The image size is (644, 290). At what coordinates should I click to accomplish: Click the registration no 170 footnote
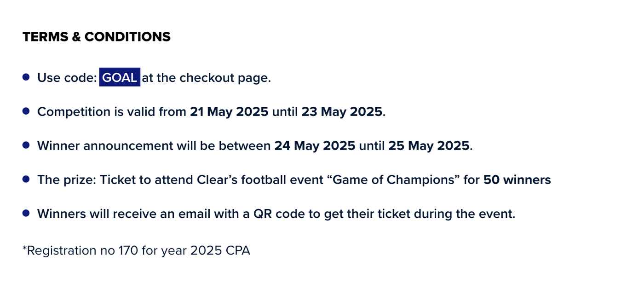pos(136,251)
